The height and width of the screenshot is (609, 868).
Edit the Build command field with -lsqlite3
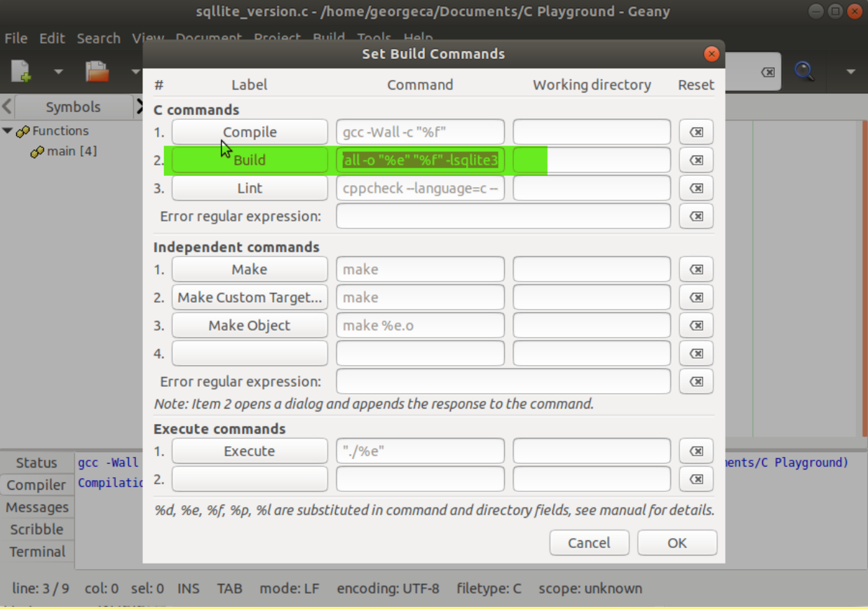pos(420,160)
